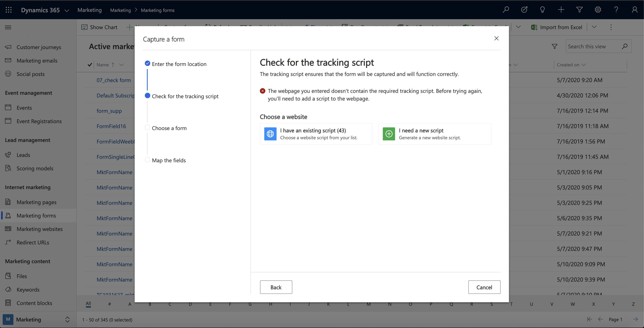The height and width of the screenshot is (328, 644).
Task: Click the Import from Excel icon
Action: click(x=534, y=27)
